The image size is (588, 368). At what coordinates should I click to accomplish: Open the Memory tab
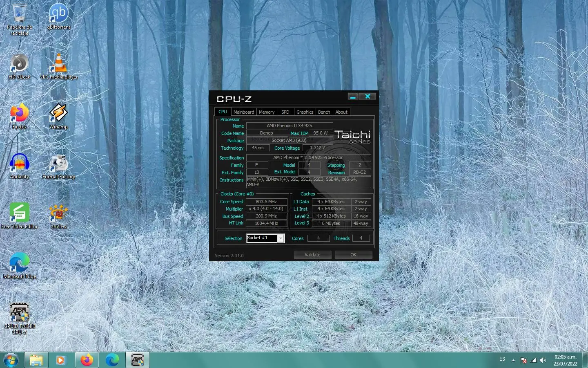[267, 112]
